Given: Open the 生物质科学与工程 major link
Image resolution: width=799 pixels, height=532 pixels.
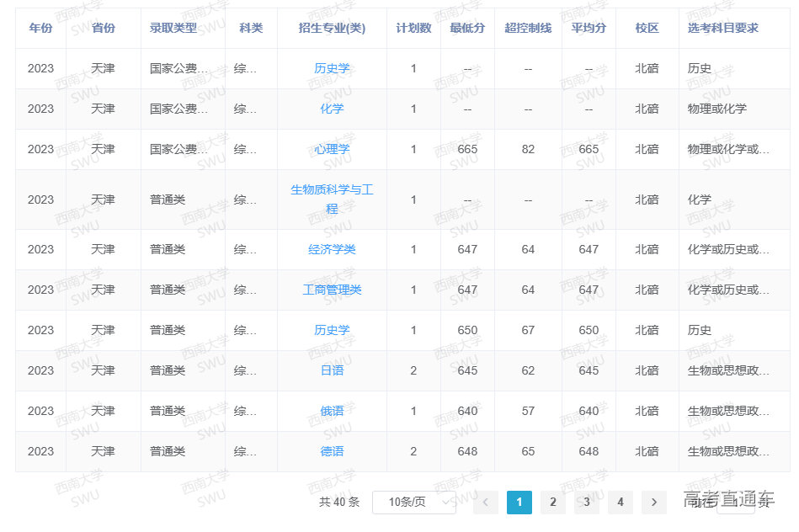Looking at the screenshot, I should (x=332, y=199).
